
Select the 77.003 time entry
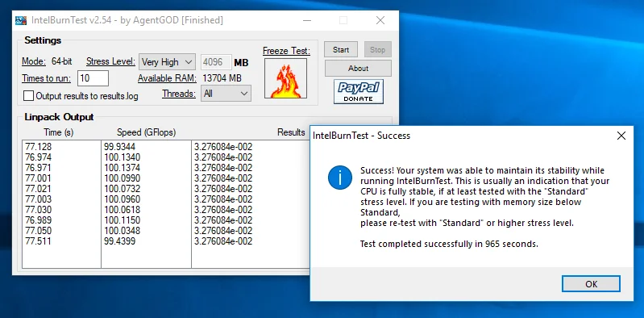pos(39,199)
